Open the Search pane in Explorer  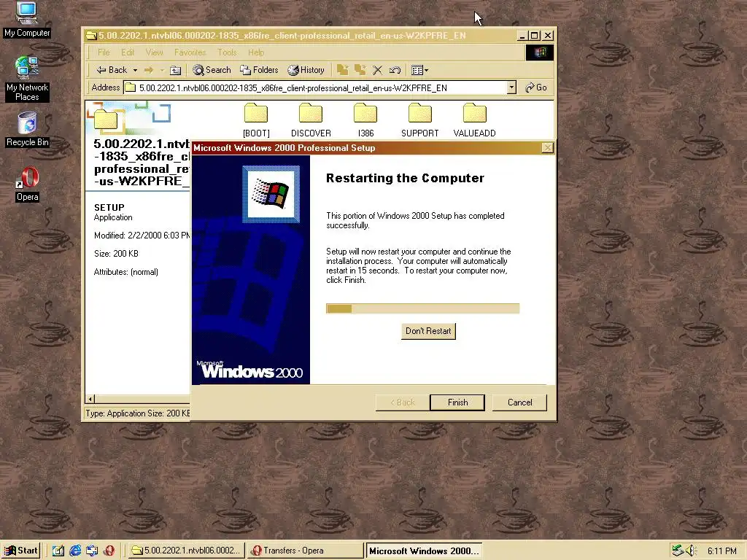[212, 70]
